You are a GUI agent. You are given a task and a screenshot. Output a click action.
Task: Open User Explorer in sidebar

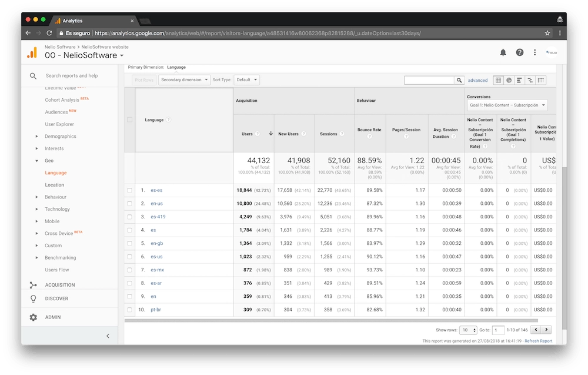click(59, 124)
